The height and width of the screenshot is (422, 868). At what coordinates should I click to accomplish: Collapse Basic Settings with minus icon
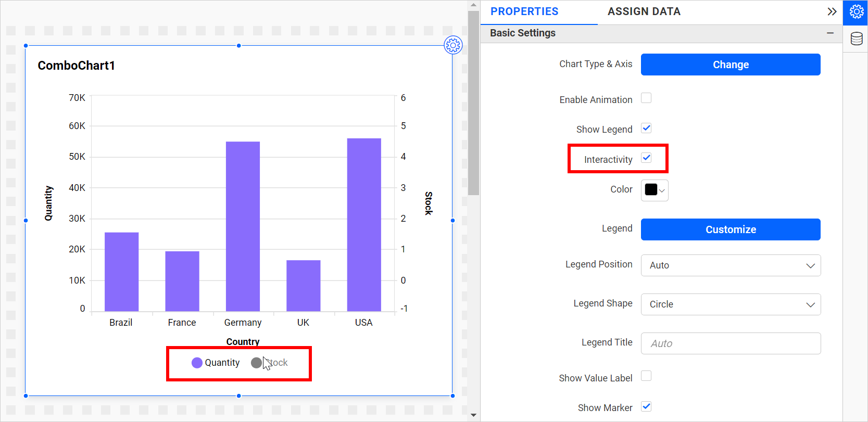point(830,33)
